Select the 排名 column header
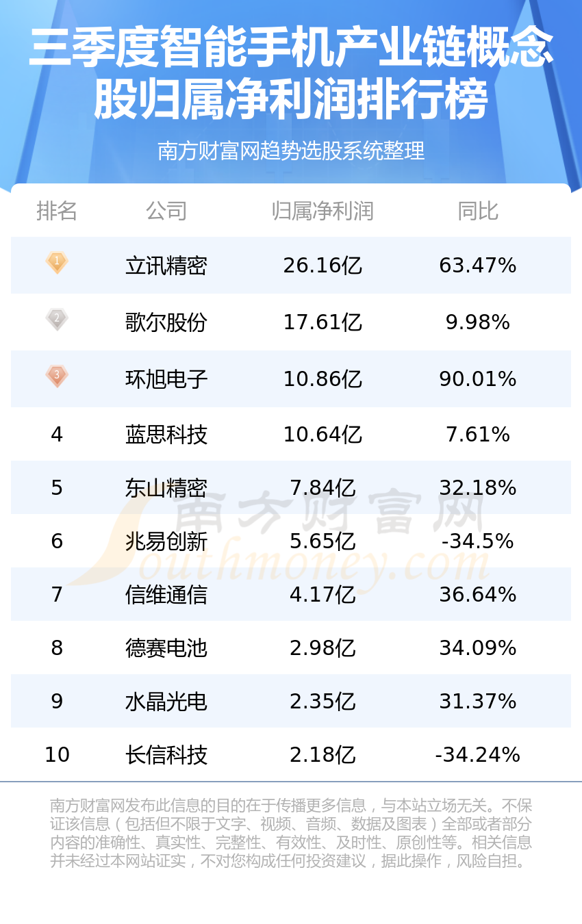The height and width of the screenshot is (924, 582). pos(57,211)
